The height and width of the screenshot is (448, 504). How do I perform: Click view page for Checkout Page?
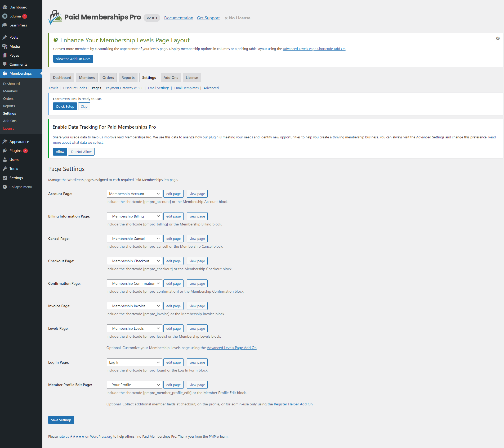(x=197, y=261)
